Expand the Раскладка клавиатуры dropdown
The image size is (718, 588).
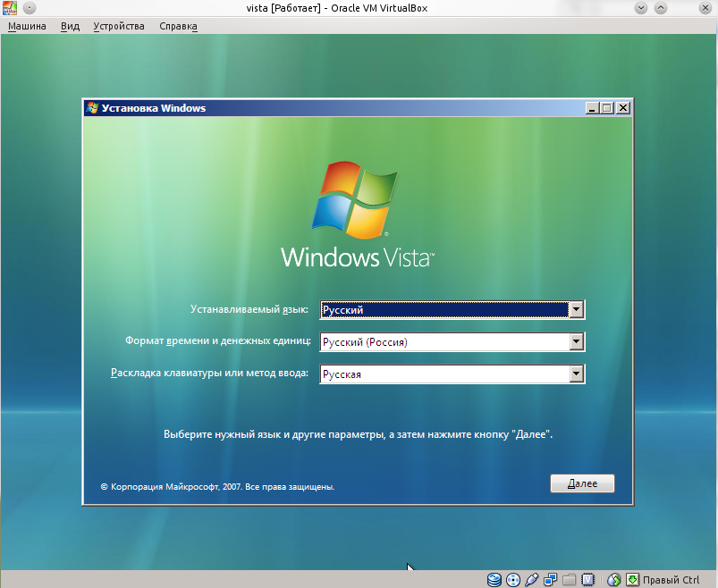[577, 373]
